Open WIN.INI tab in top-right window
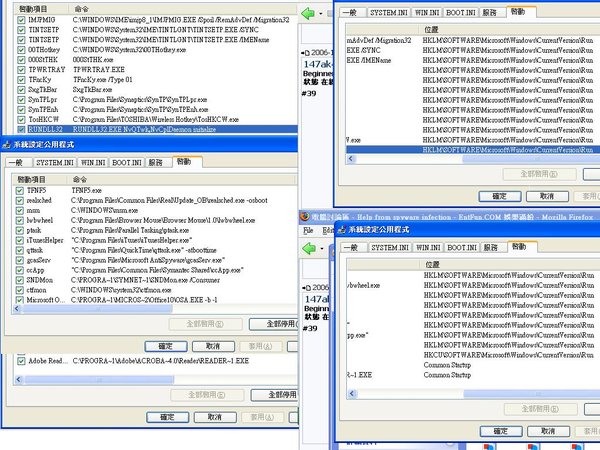600x450 pixels. [x=427, y=13]
